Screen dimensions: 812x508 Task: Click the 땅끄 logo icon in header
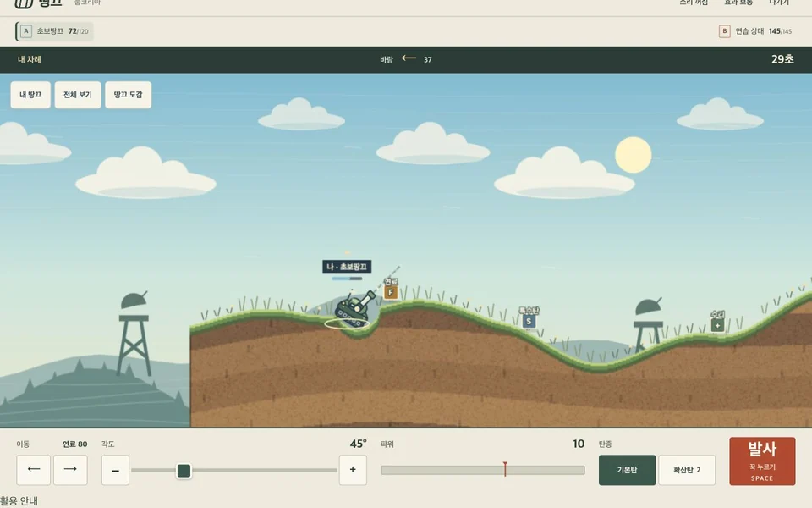pyautogui.click(x=24, y=3)
